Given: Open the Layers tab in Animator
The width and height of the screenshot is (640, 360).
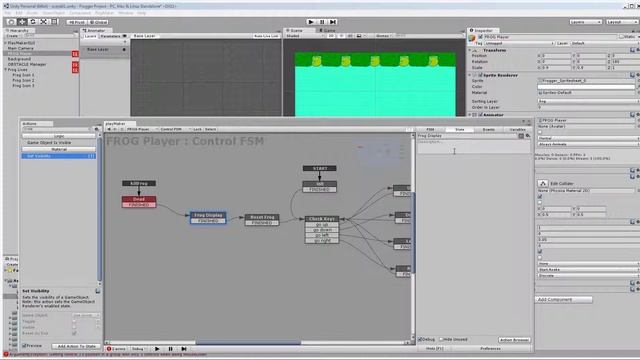Looking at the screenshot, I should [x=90, y=36].
